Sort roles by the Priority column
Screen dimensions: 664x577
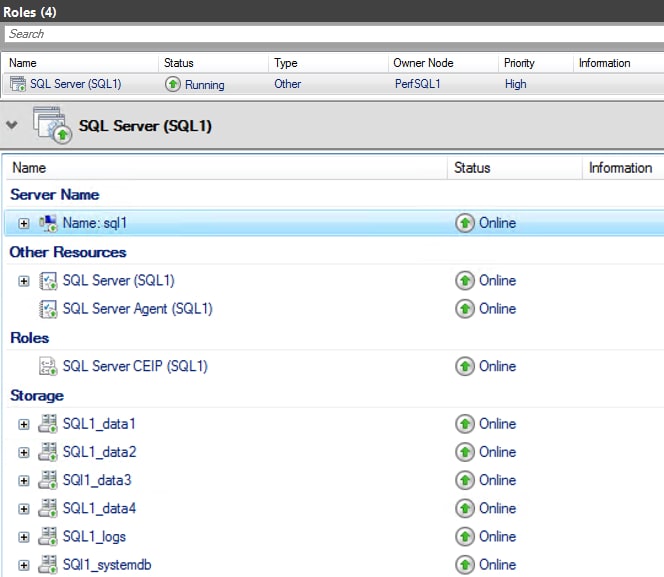pos(536,63)
